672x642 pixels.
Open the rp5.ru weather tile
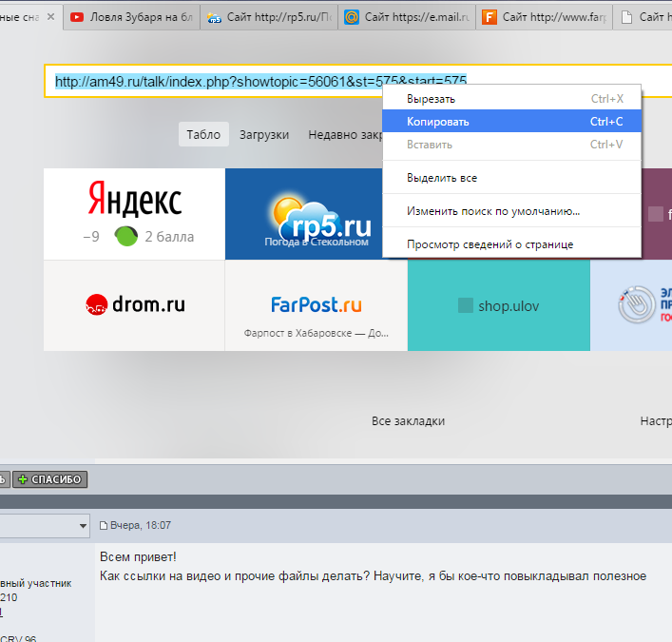[316, 214]
